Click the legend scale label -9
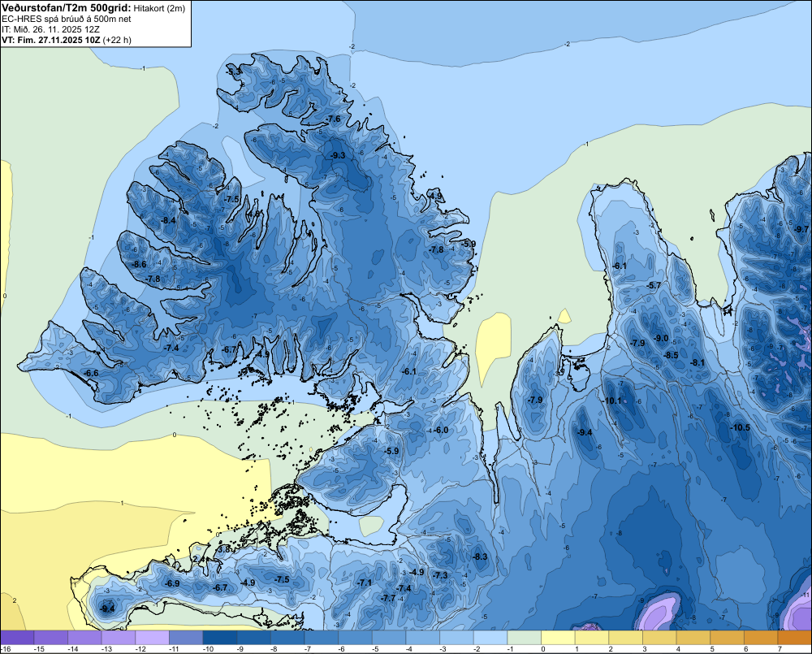 (240, 649)
